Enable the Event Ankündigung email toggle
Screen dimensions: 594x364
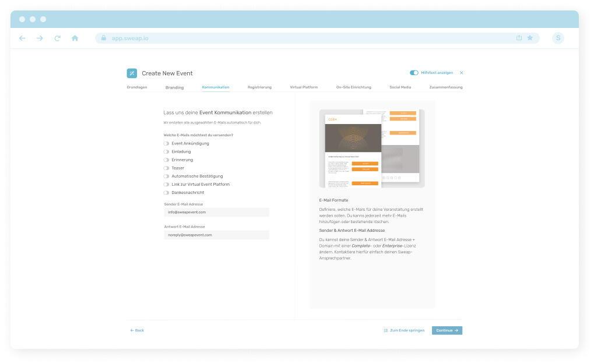(167, 143)
